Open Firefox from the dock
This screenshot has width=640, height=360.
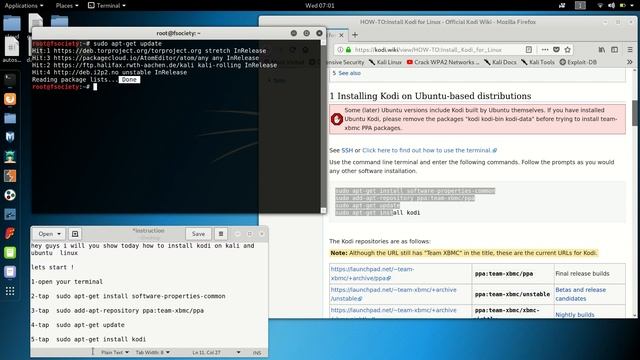tap(10, 99)
